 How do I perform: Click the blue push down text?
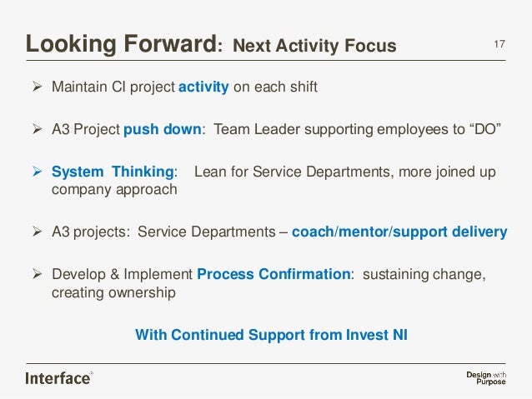tap(163, 129)
